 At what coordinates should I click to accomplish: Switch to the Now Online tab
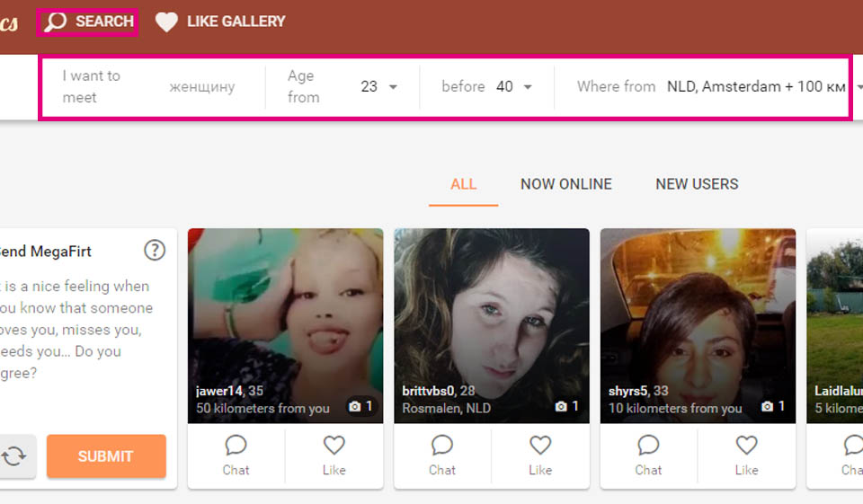[565, 184]
